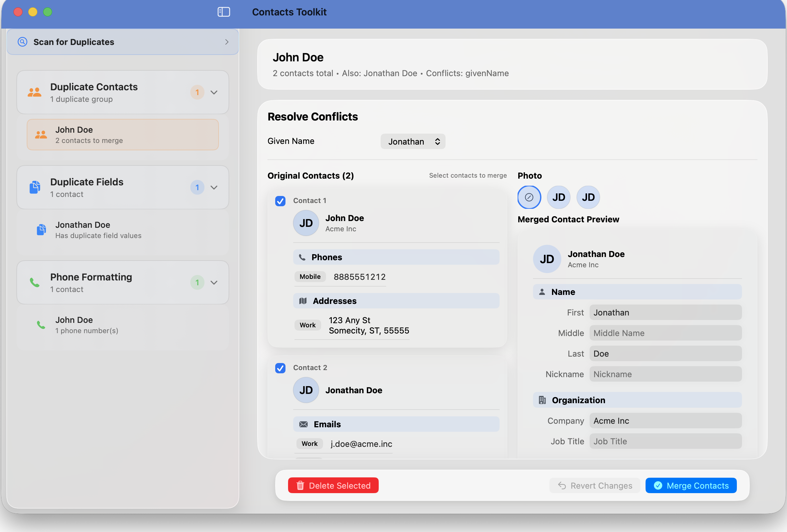Click the Organization building icon in merged preview

(542, 400)
